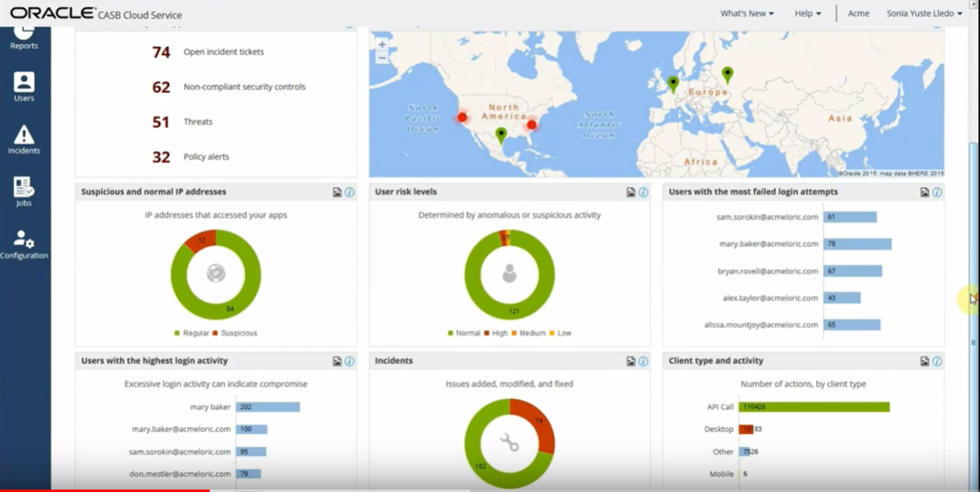Show info for the Incidents panel

[643, 361]
